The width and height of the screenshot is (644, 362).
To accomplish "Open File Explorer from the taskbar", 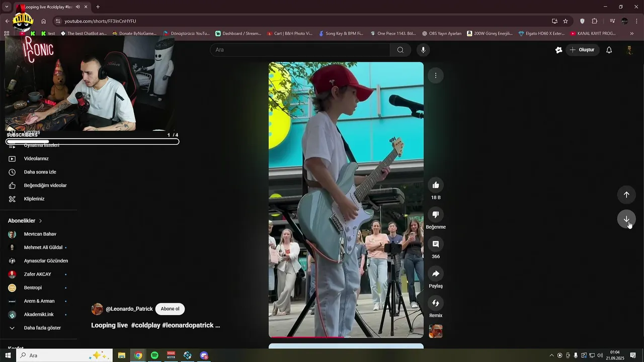I will pyautogui.click(x=122, y=355).
